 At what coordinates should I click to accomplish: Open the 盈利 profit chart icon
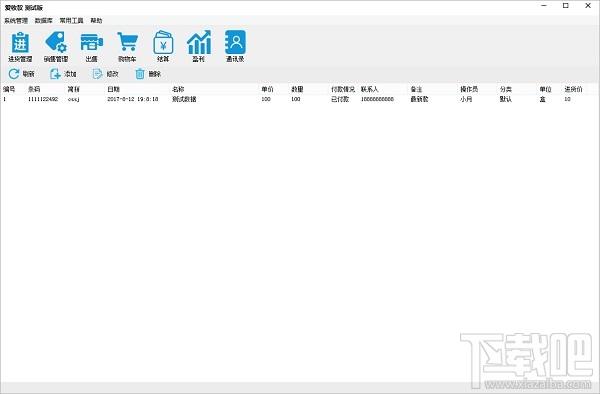[x=199, y=46]
